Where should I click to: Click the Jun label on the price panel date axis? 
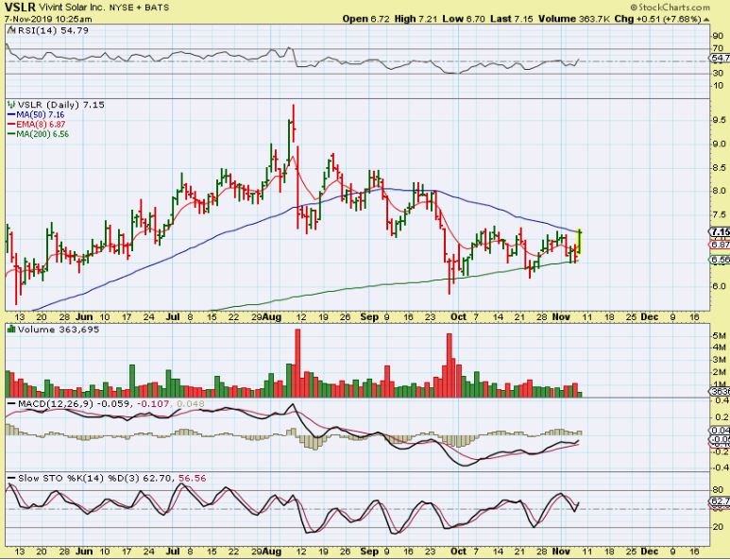[84, 317]
